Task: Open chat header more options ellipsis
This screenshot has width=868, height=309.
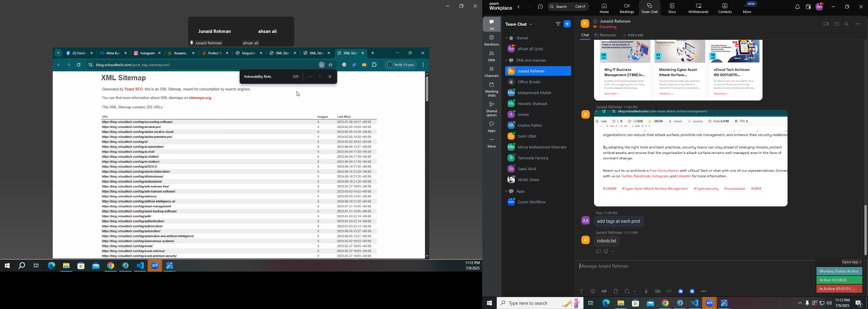Action: (858, 24)
